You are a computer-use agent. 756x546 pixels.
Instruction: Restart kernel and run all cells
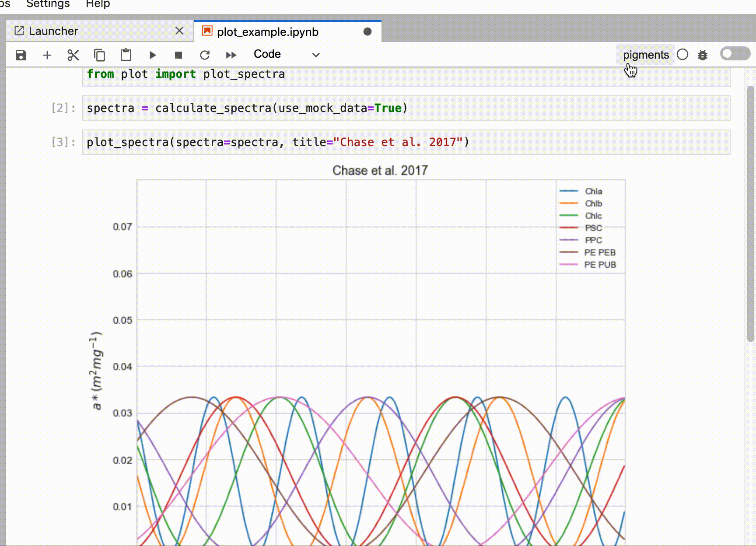tap(231, 55)
